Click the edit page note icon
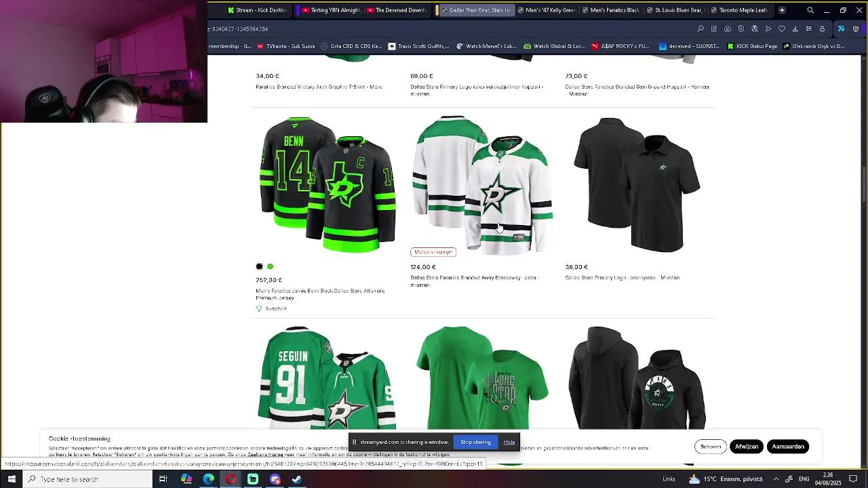868x488 pixels. click(714, 28)
